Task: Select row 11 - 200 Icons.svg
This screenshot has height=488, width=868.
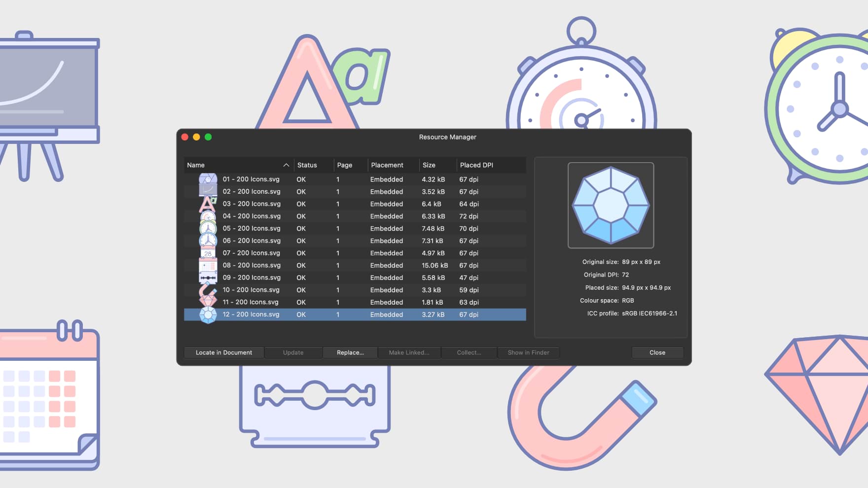Action: click(x=355, y=302)
